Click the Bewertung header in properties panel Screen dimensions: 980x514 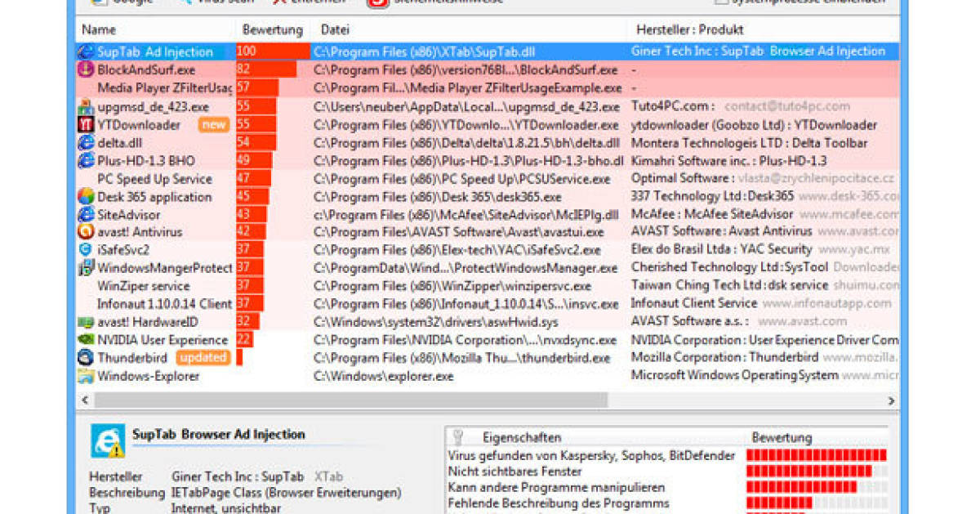coord(782,437)
